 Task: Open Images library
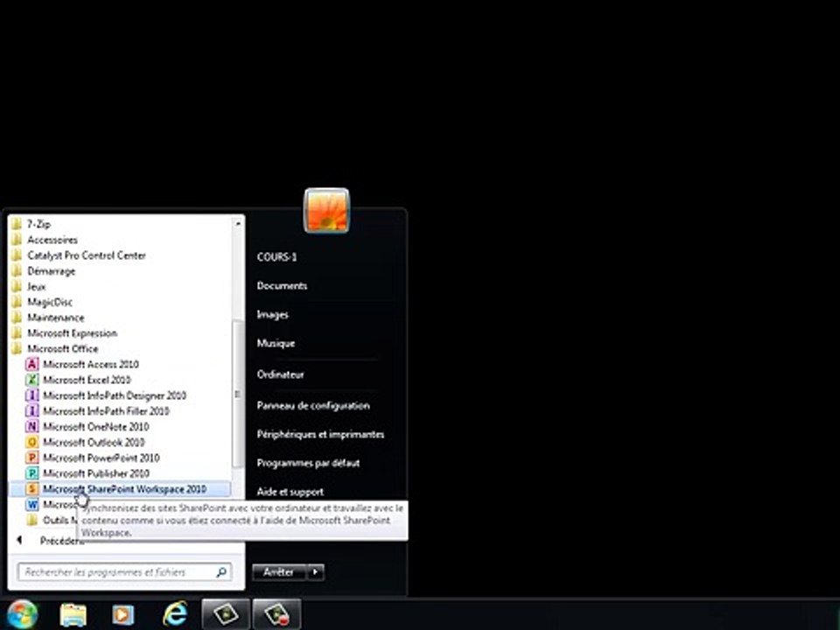click(273, 314)
